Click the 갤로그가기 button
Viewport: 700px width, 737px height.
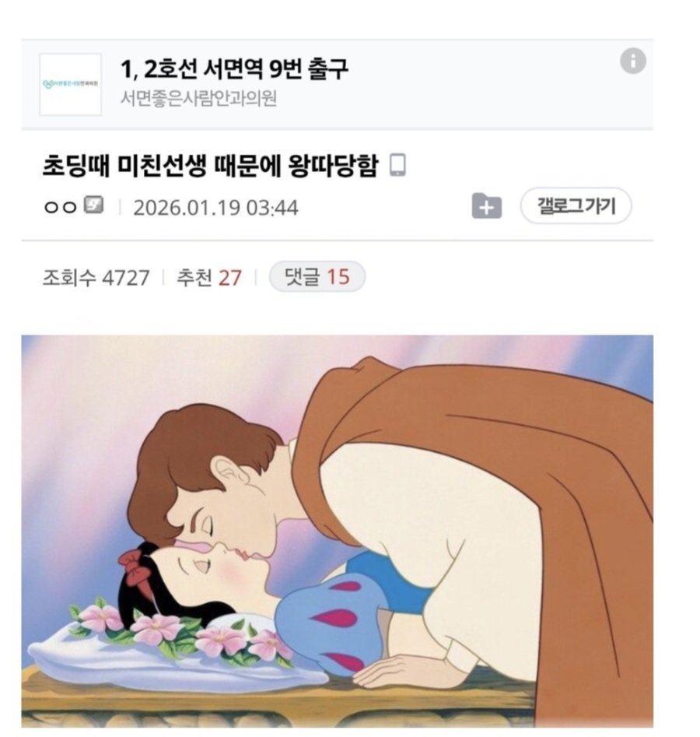click(576, 206)
